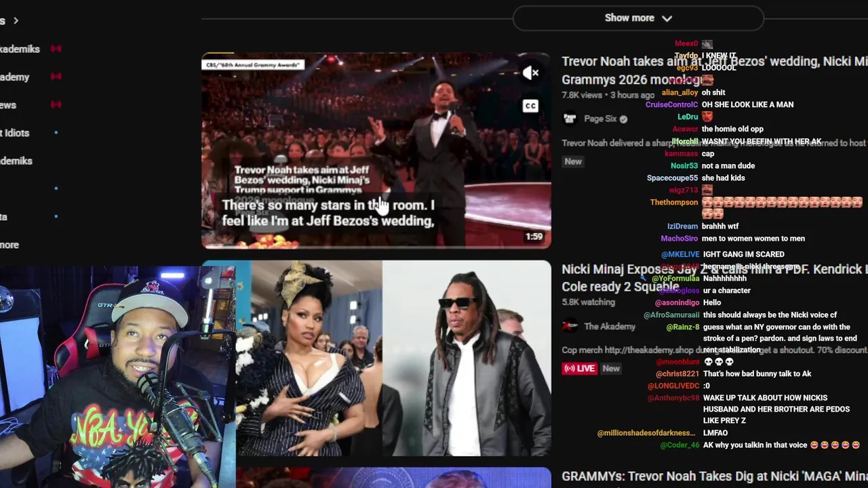This screenshot has width=868, height=488.
Task: Click the streamer webcam overlay
Action: 118,377
